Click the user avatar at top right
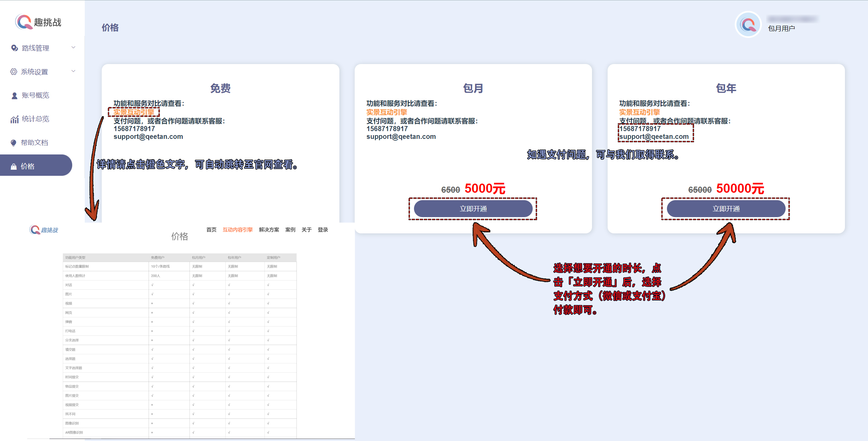 pos(748,24)
